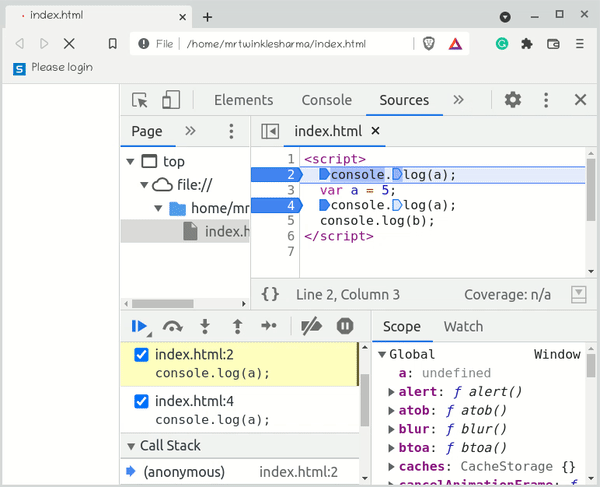Expand the caches CacheStorage entry
This screenshot has height=487, width=600.
tap(391, 466)
